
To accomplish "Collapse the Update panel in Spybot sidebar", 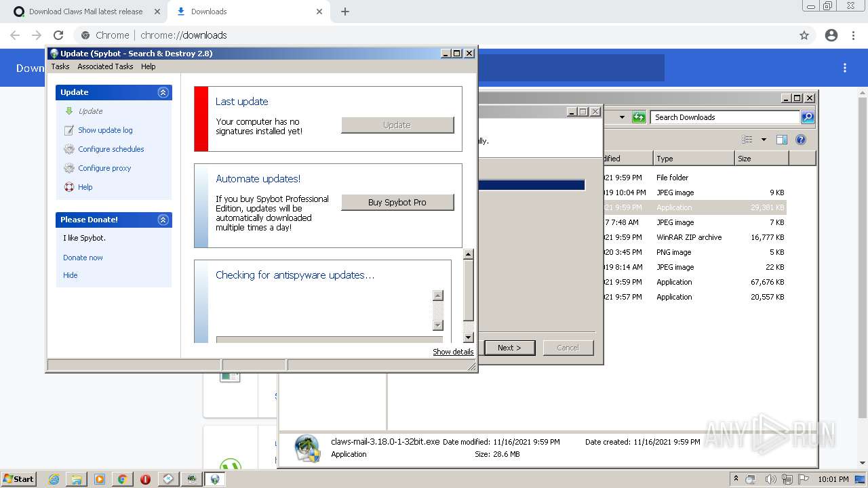I will pos(163,92).
